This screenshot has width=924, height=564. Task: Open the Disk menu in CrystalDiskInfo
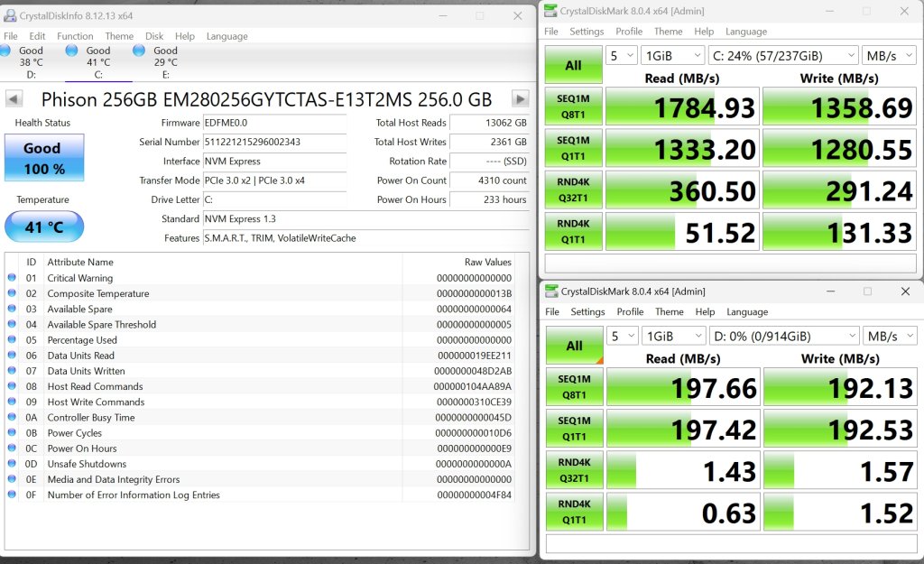[x=154, y=36]
